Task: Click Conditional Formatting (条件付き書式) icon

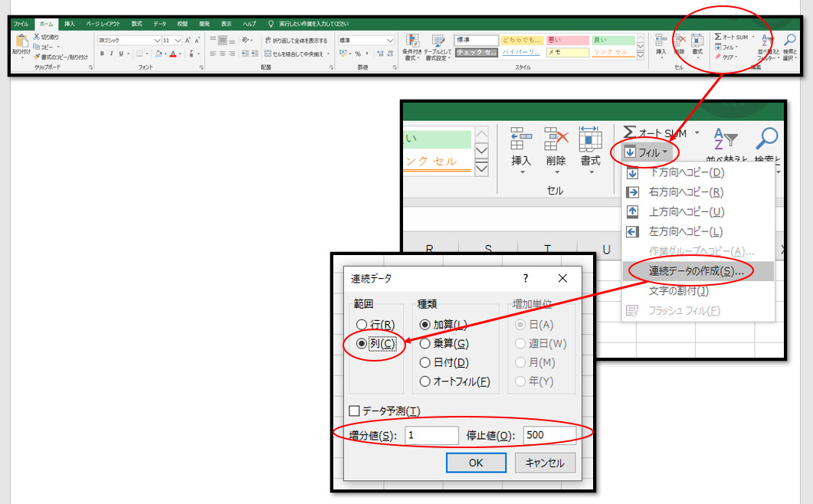Action: 412,42
